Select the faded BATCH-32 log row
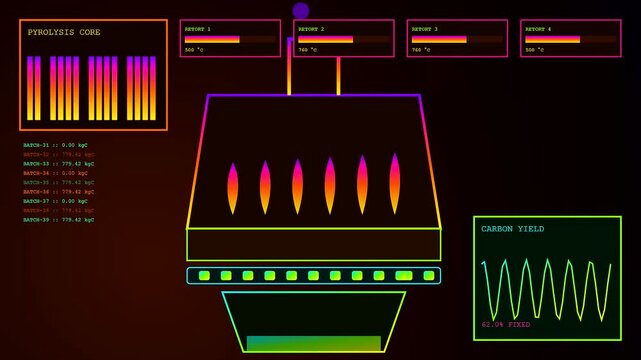 pos(58,154)
